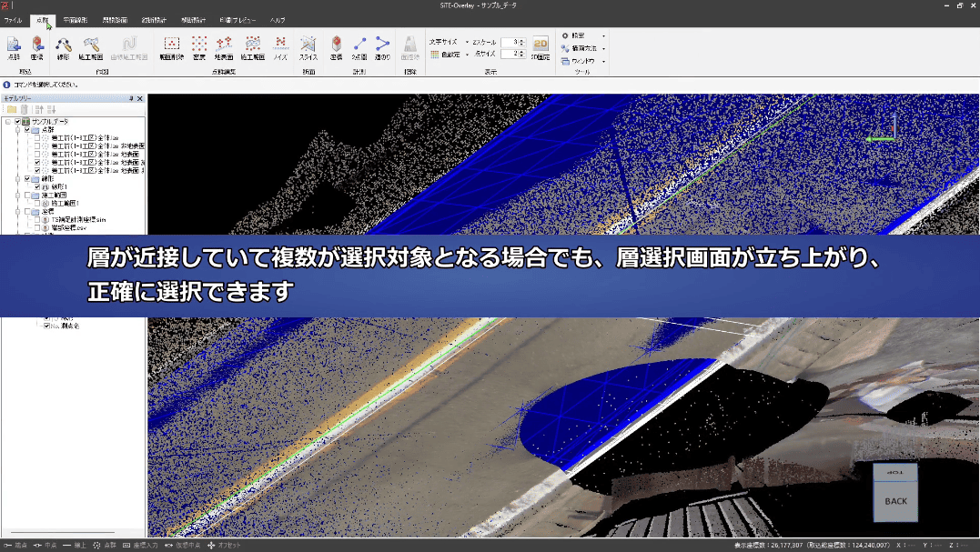Viewport: 980px width, 552px height.
Task: Open the ウィンドウ dropdown arrow
Action: tap(604, 61)
